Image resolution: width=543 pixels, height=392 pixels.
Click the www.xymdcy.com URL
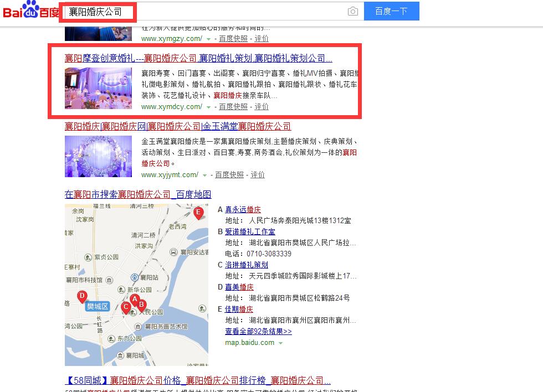pyautogui.click(x=172, y=107)
